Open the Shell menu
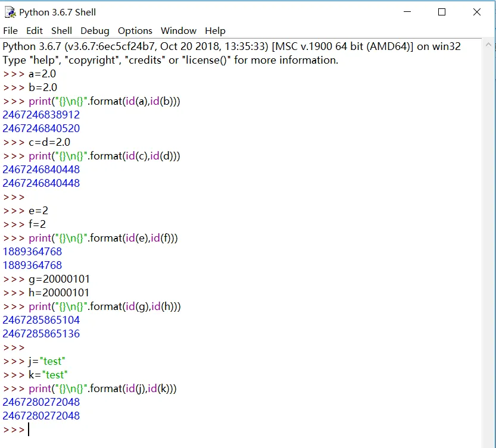The height and width of the screenshot is (448, 496). point(61,31)
